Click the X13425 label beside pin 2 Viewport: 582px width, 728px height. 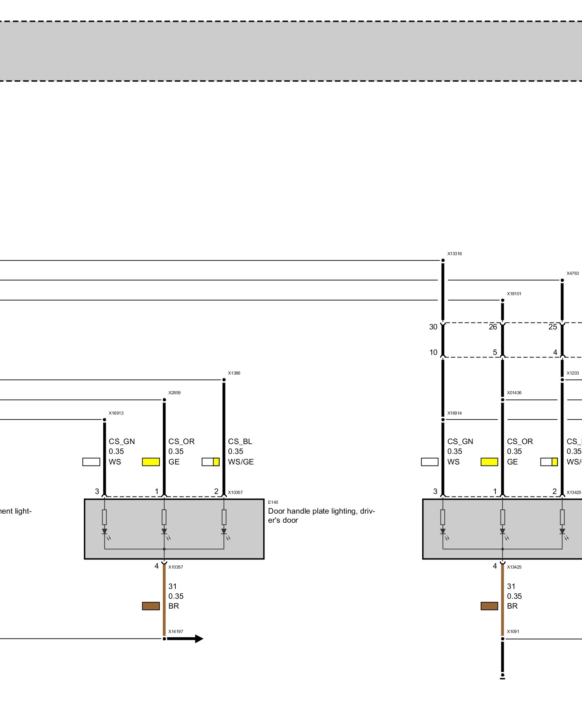click(574, 492)
